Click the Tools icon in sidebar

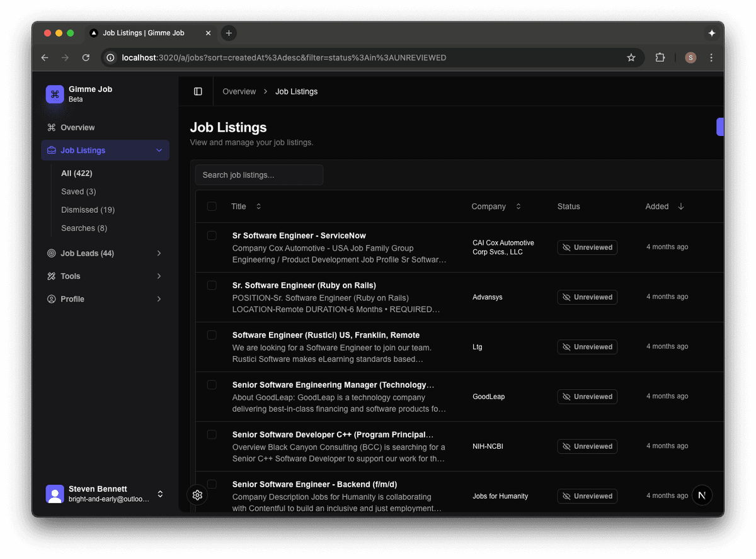[x=52, y=276]
